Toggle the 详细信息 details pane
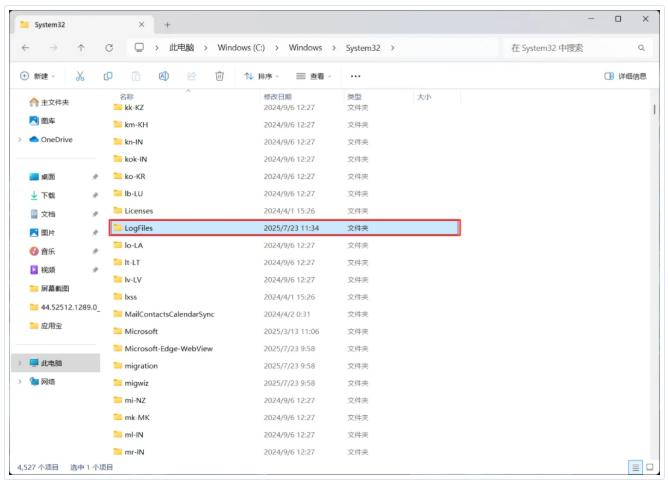Viewport: 668px width, 484px height. [x=626, y=76]
